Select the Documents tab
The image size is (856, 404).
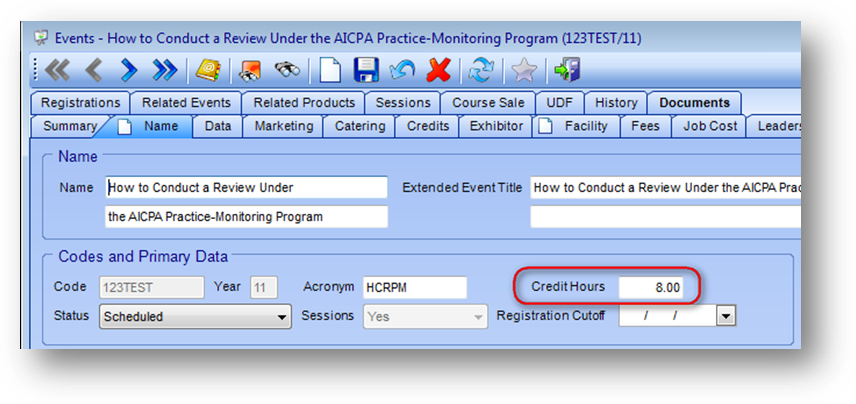(694, 103)
